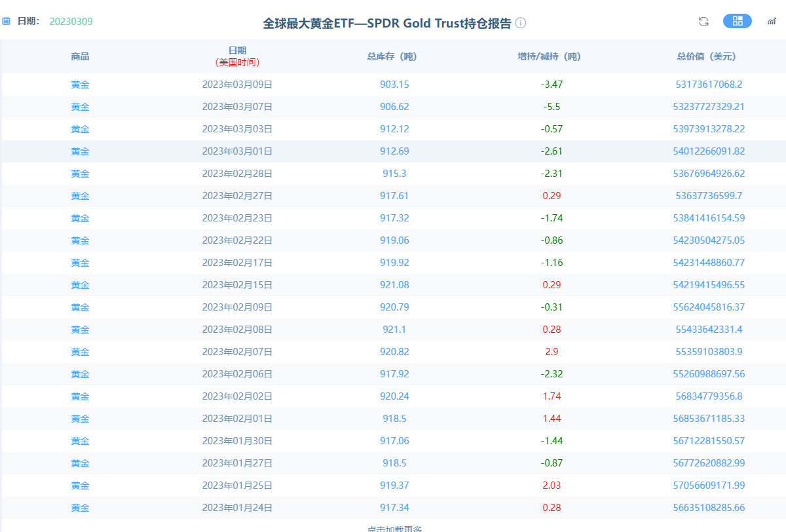786x532 pixels.
Task: Click the blue grid icon to show table layout
Action: coord(738,21)
